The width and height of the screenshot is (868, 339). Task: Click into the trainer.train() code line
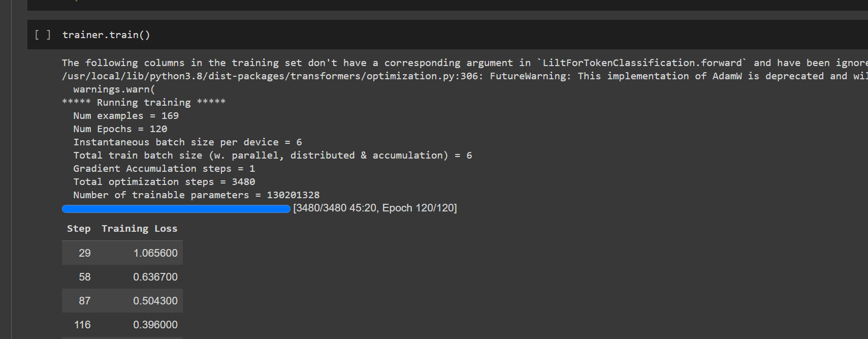tap(106, 35)
